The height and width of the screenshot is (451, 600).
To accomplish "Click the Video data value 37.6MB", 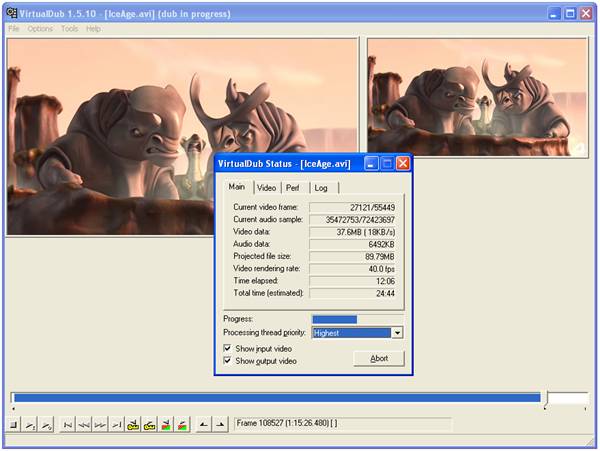I will tap(352, 232).
